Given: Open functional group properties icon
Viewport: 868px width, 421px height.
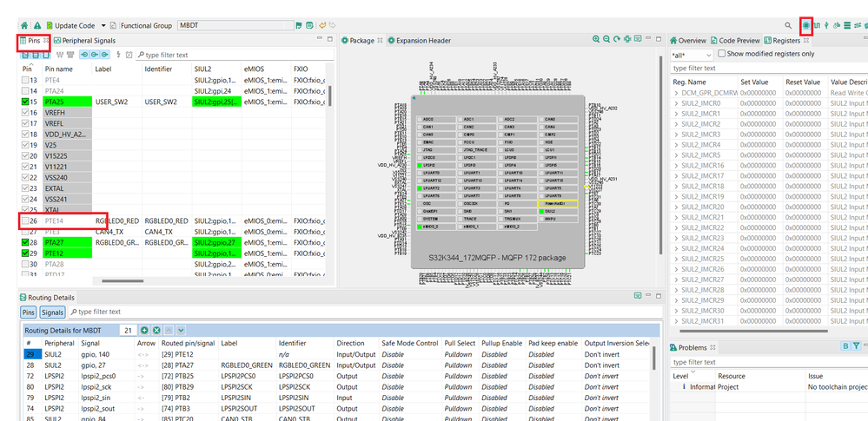Looking at the screenshot, I should point(309,25).
